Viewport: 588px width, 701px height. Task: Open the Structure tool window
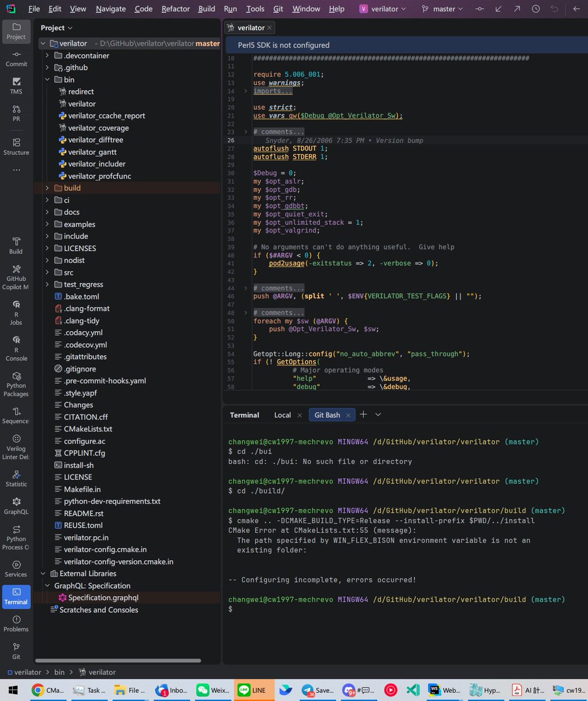[x=16, y=147]
